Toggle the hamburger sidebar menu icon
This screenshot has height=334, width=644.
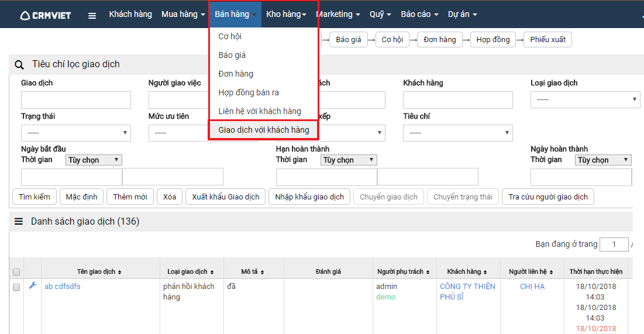(92, 16)
